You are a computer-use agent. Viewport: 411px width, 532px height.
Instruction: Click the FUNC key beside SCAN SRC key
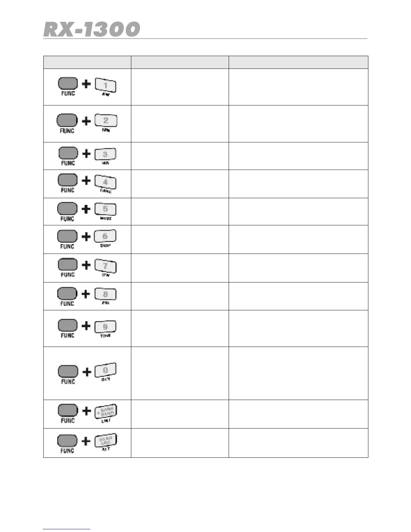point(67,441)
